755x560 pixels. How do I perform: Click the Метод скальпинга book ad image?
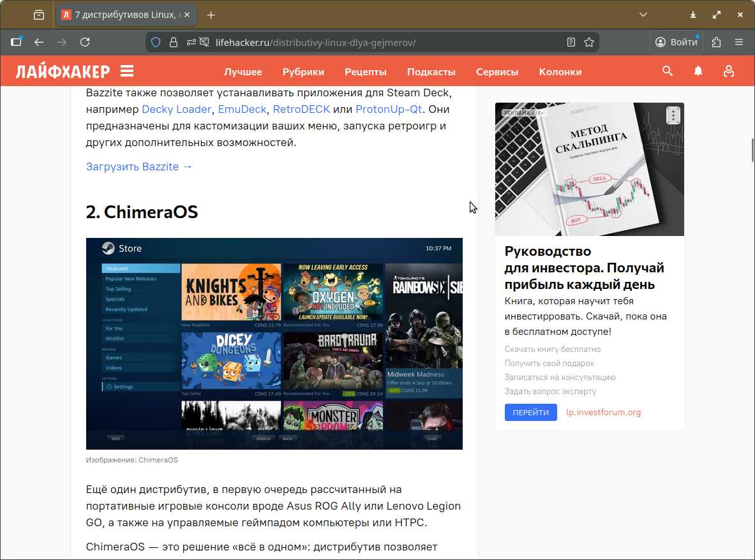point(589,170)
